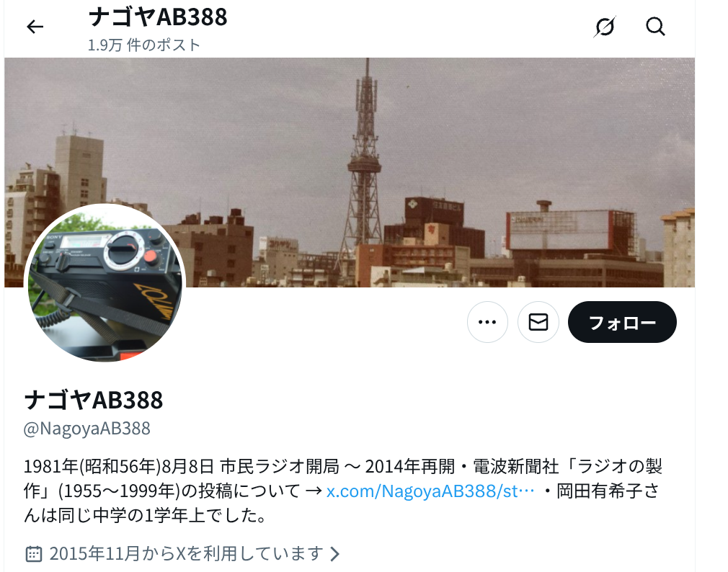Click the ナゴヤAB388 display name below avatar

pyautogui.click(x=94, y=400)
